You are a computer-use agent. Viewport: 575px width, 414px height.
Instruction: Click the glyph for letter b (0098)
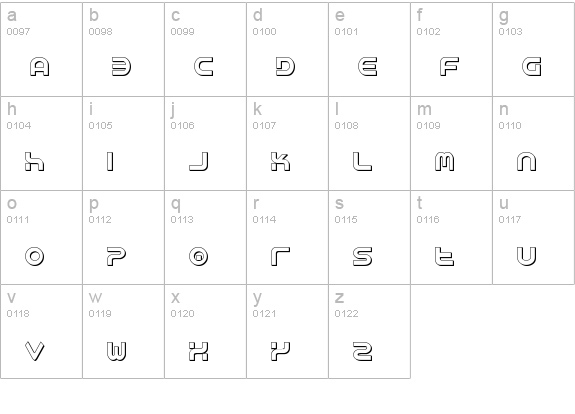[x=121, y=67]
